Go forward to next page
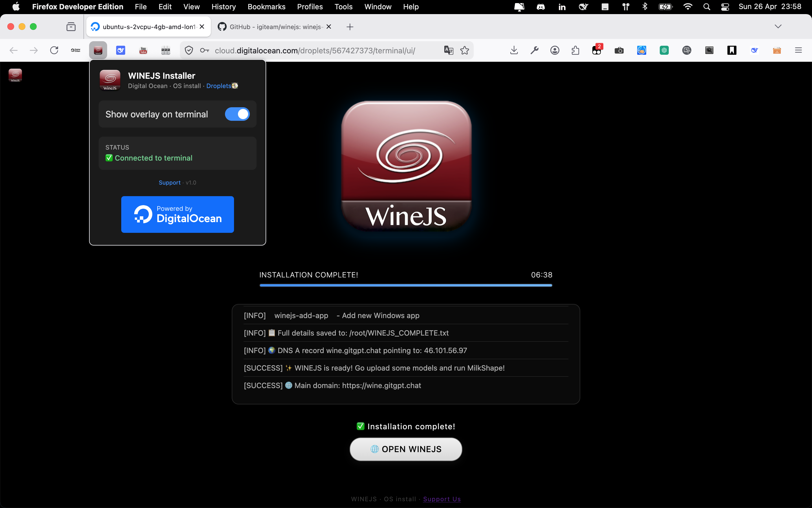 pyautogui.click(x=34, y=51)
